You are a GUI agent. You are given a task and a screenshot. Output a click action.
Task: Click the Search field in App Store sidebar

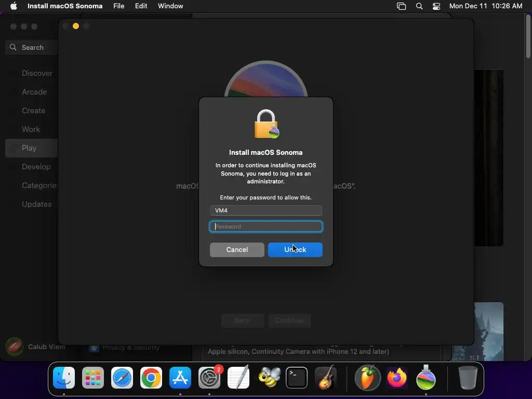[x=32, y=47]
